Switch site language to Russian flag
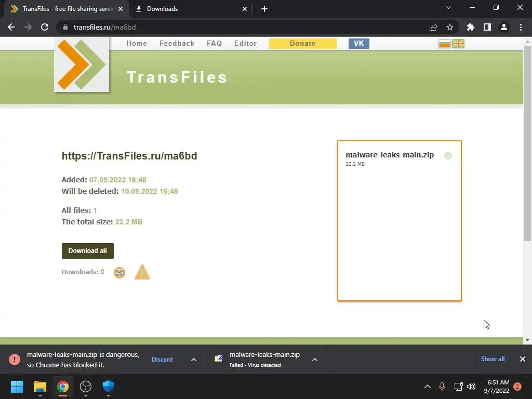 click(444, 44)
